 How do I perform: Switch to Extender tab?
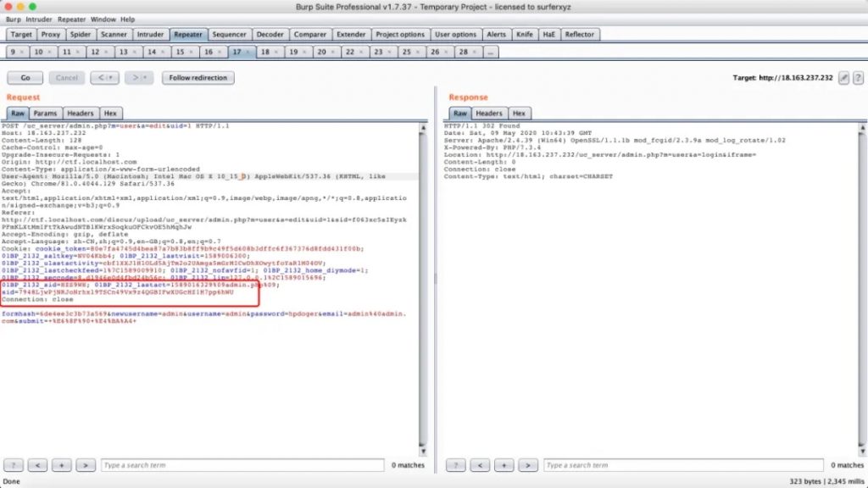[x=351, y=34]
